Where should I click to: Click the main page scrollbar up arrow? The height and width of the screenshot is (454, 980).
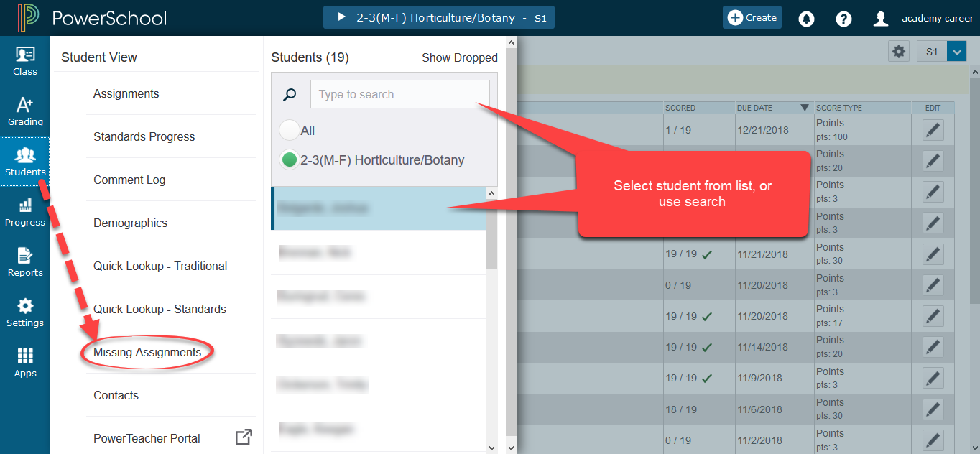point(974,72)
